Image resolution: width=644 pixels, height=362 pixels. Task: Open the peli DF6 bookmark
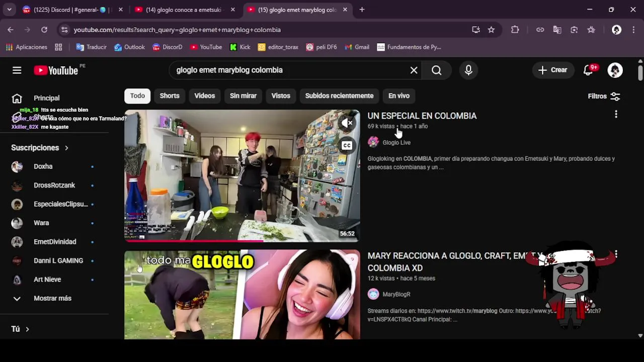[321, 47]
